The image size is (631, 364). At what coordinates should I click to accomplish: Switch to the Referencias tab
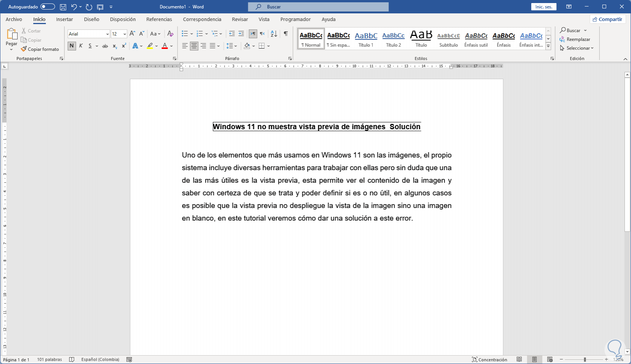[159, 19]
